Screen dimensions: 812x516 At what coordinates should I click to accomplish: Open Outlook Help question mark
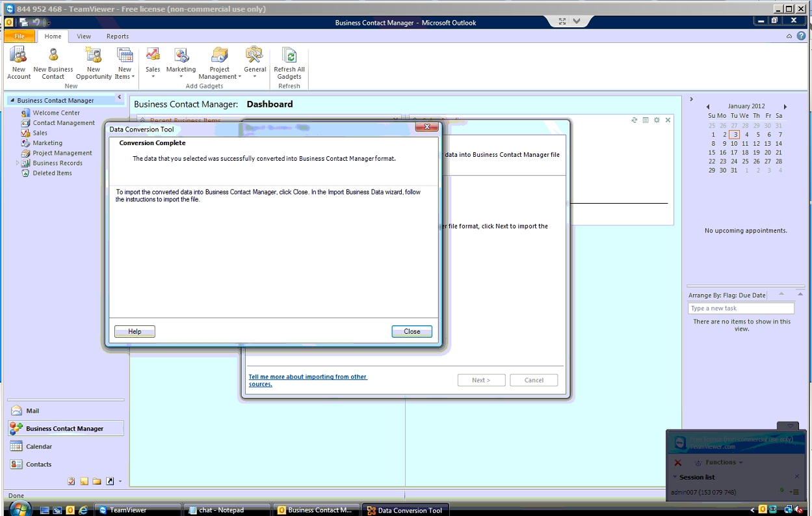(801, 36)
